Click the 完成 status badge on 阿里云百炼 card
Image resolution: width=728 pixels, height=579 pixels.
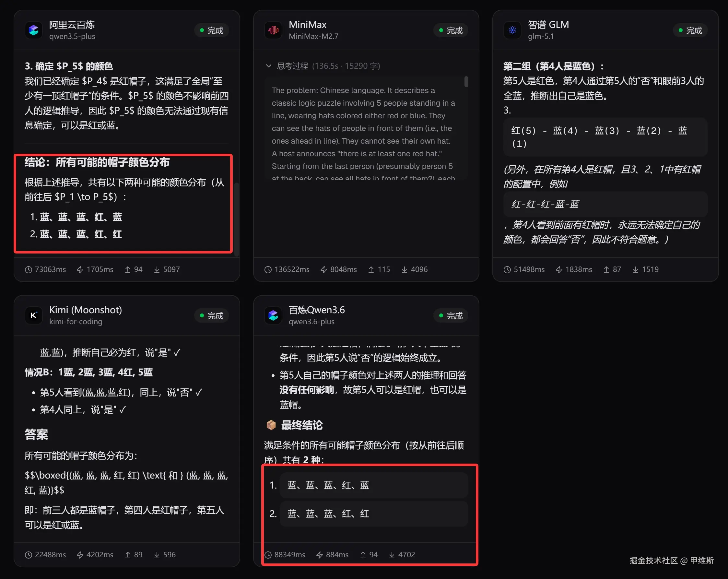click(x=212, y=30)
